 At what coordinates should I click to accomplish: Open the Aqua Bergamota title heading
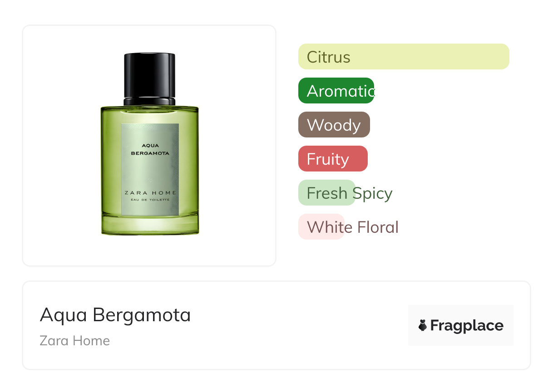pos(115,315)
